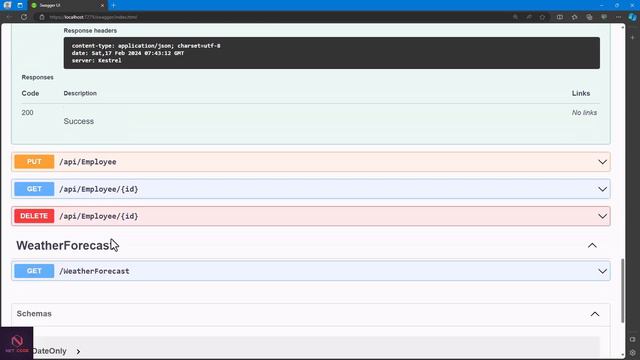Expand the DELETE /api/Employee/{id} chevron
The height and width of the screenshot is (360, 640).
[x=602, y=216]
